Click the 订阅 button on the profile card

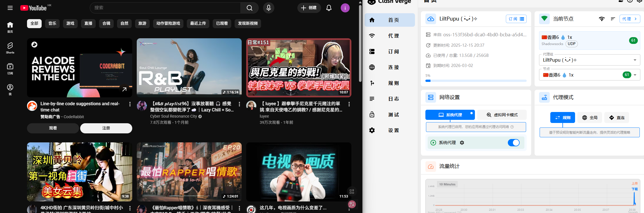(516, 19)
